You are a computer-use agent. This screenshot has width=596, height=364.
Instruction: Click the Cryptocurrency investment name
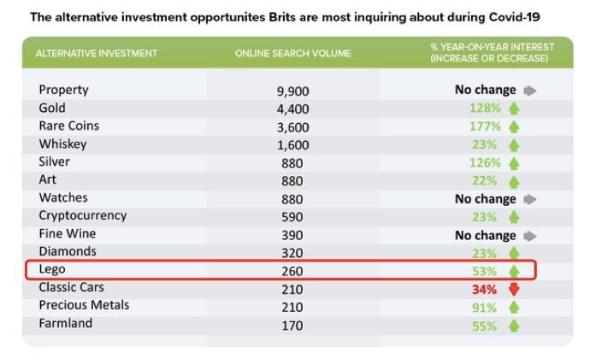[82, 215]
